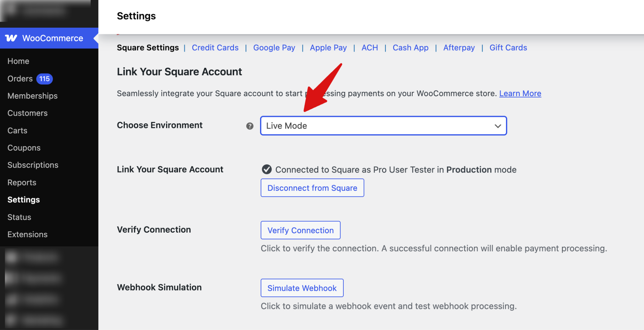Click the Simulate Webhook button

tap(302, 288)
